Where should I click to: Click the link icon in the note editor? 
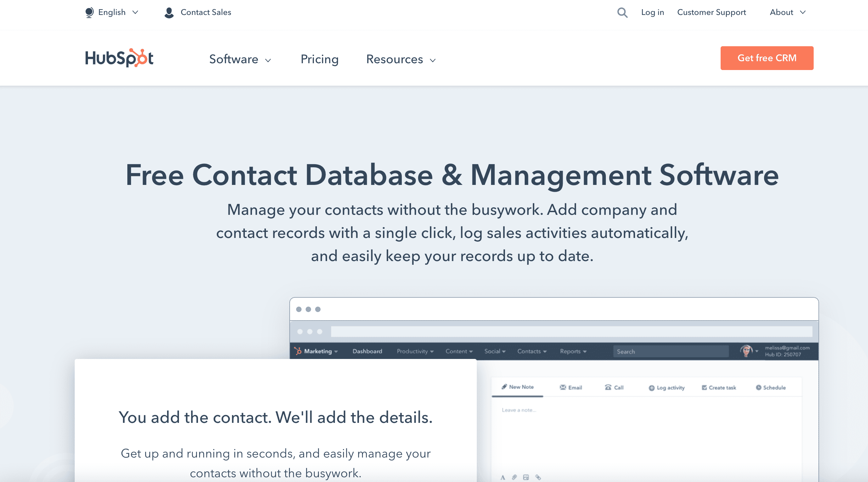point(538,477)
